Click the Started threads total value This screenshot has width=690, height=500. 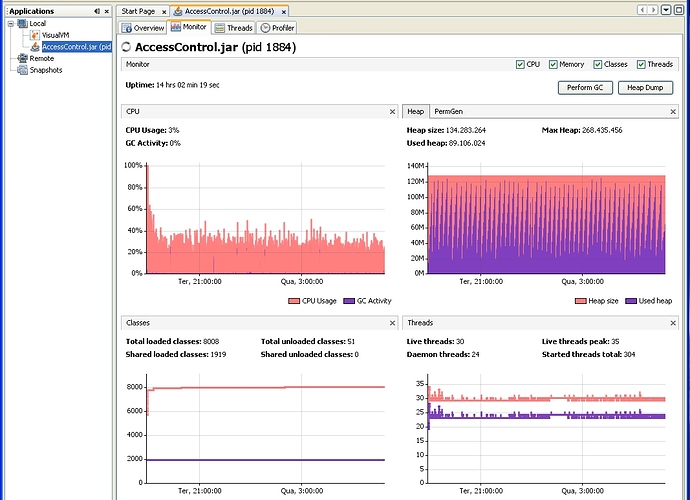[630, 355]
